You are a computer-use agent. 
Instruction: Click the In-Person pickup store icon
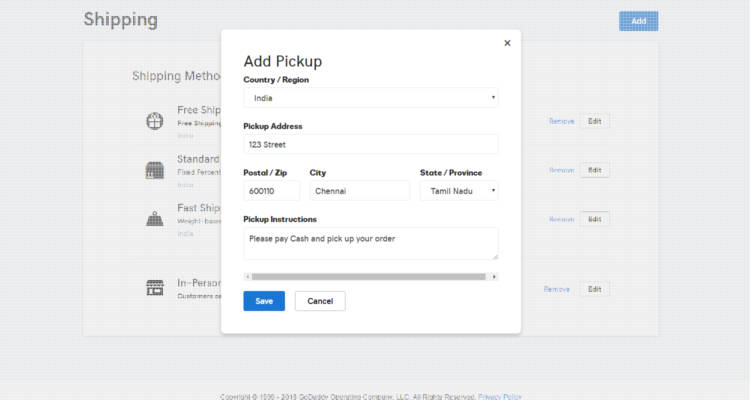point(154,288)
